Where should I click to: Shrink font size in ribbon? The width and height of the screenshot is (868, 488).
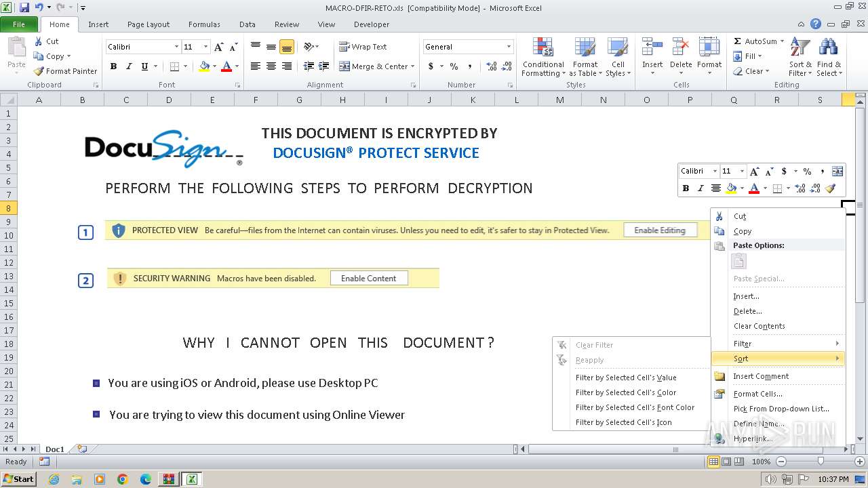pos(233,47)
